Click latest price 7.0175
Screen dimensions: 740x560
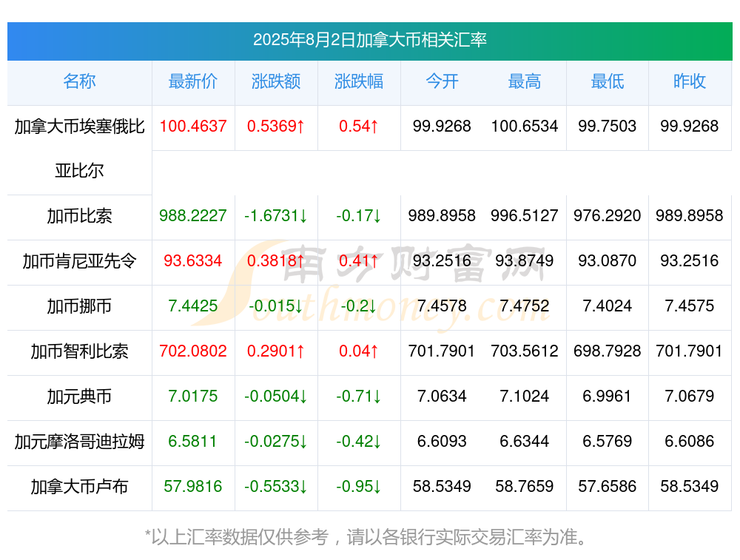tap(193, 397)
